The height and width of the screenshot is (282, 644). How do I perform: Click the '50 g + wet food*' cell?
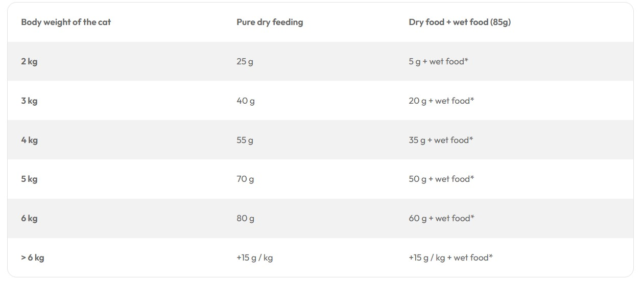point(441,179)
